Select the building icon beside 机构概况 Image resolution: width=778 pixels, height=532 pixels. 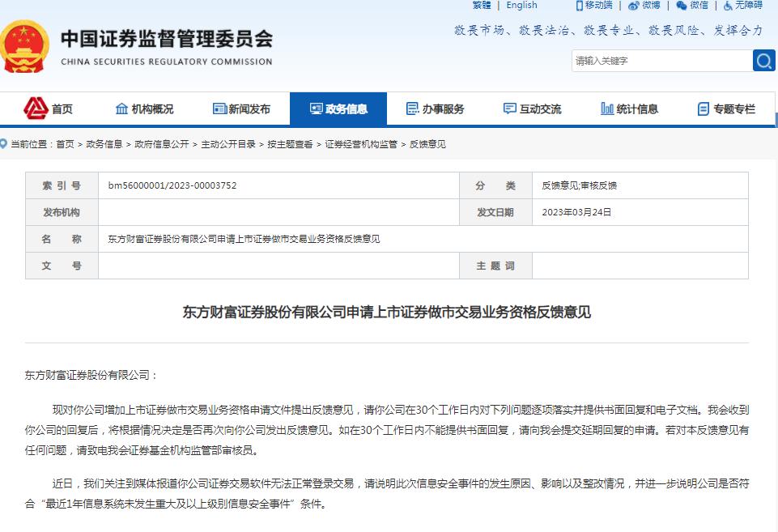tap(121, 109)
